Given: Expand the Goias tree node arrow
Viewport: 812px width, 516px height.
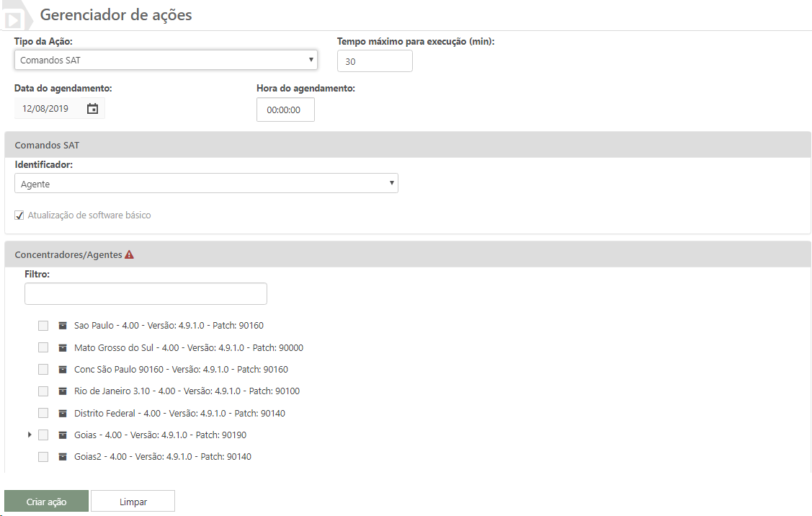Looking at the screenshot, I should point(30,435).
